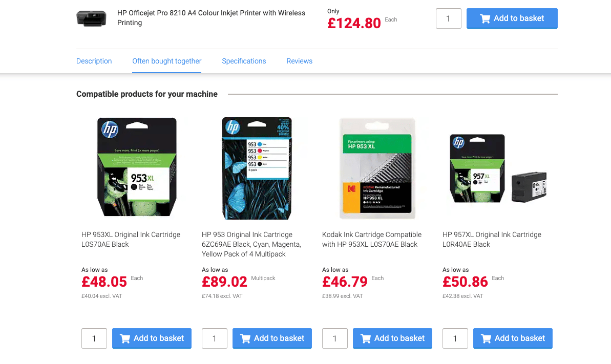Viewport: 611px width, 364px height.
Task: Open the HP 957XL Original Ink Cartridge link
Action: tap(492, 239)
